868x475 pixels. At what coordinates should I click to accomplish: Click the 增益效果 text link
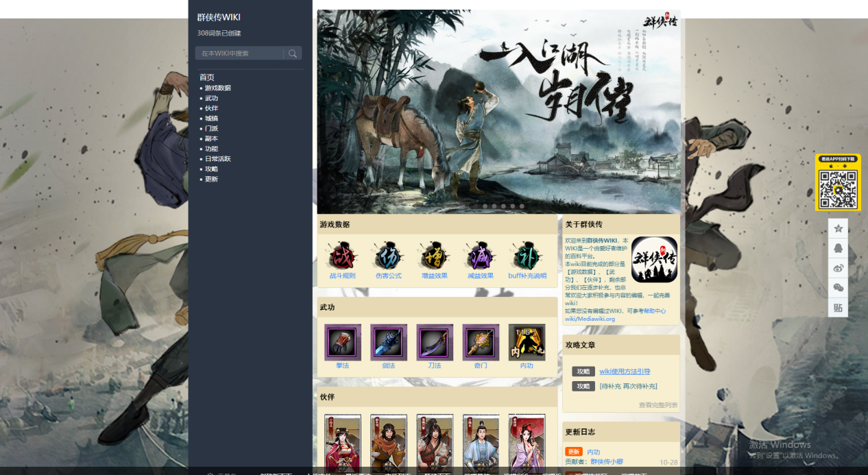pyautogui.click(x=434, y=276)
